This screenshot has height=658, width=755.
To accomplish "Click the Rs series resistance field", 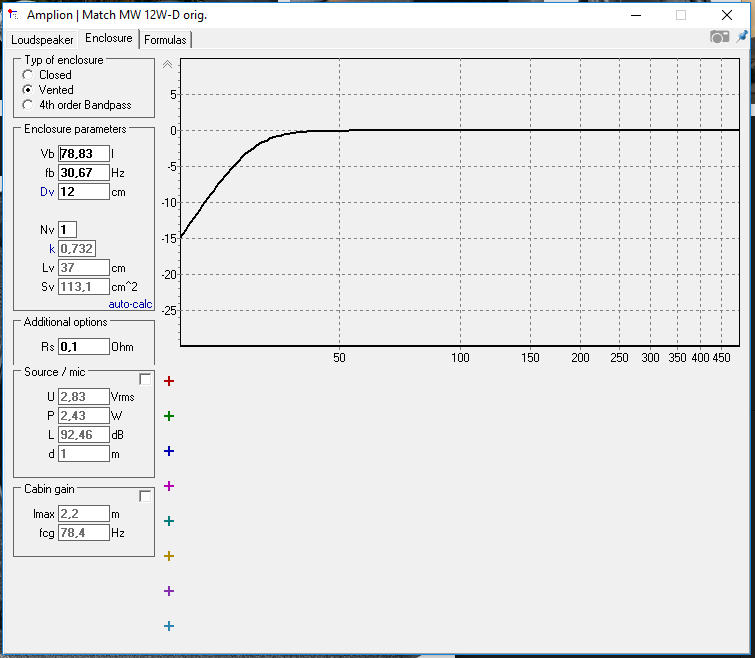I will coord(84,347).
